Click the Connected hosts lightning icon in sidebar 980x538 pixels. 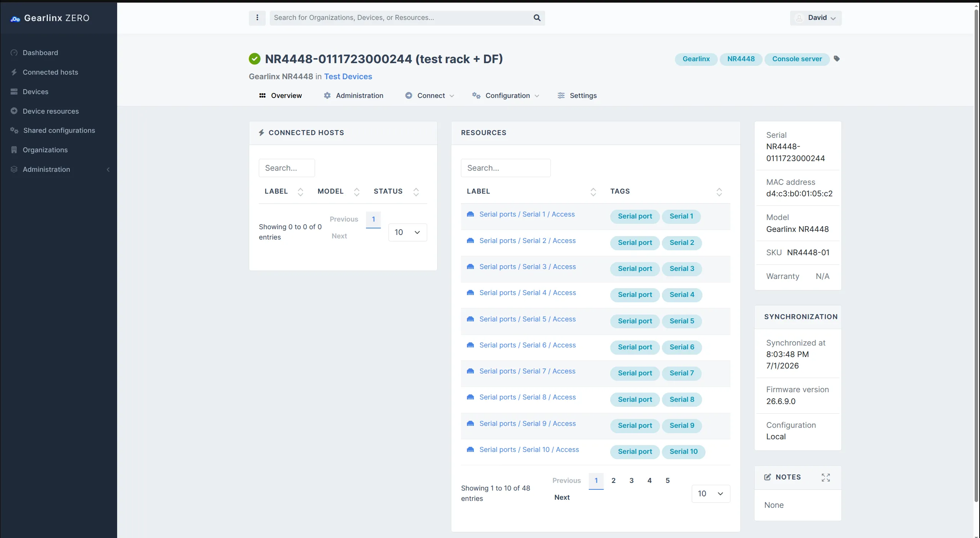14,72
